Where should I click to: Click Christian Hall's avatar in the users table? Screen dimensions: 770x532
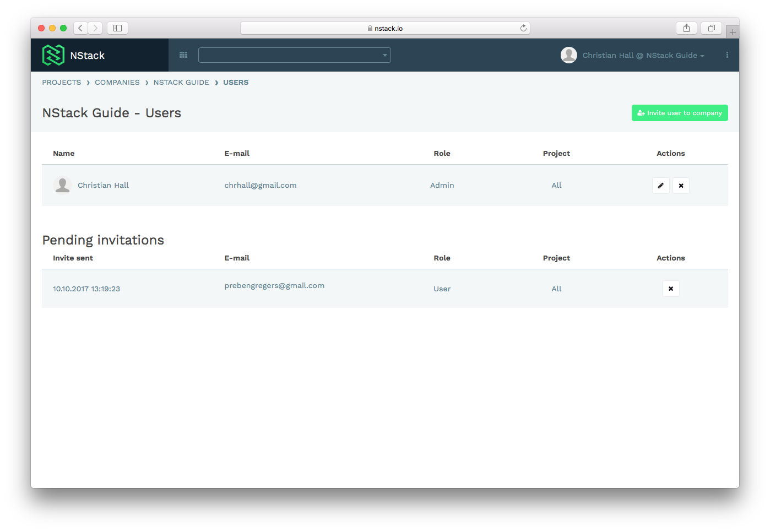[x=63, y=185]
